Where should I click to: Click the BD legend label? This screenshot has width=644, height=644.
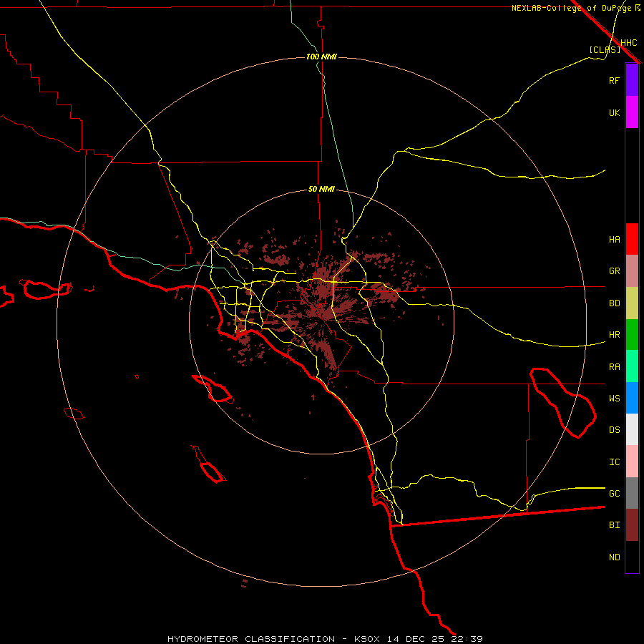615,303
